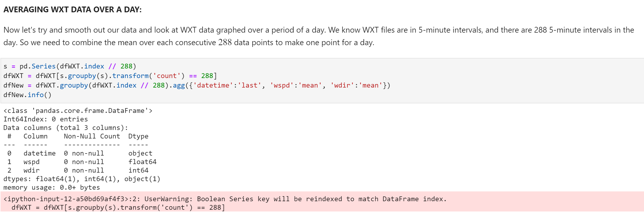The image size is (644, 216).
Task: Click the Int64Index: 0 entries output line
Action: [46, 119]
